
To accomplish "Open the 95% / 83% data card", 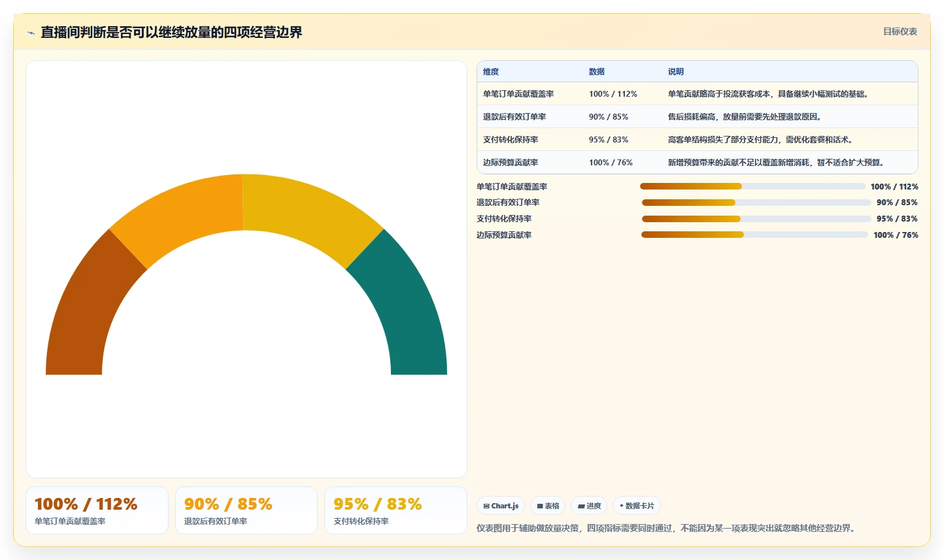I will 396,510.
